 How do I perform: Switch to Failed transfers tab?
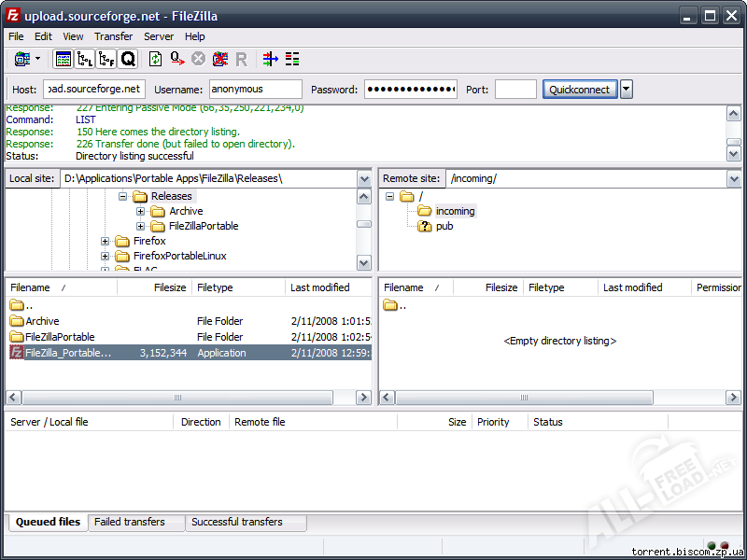point(130,522)
